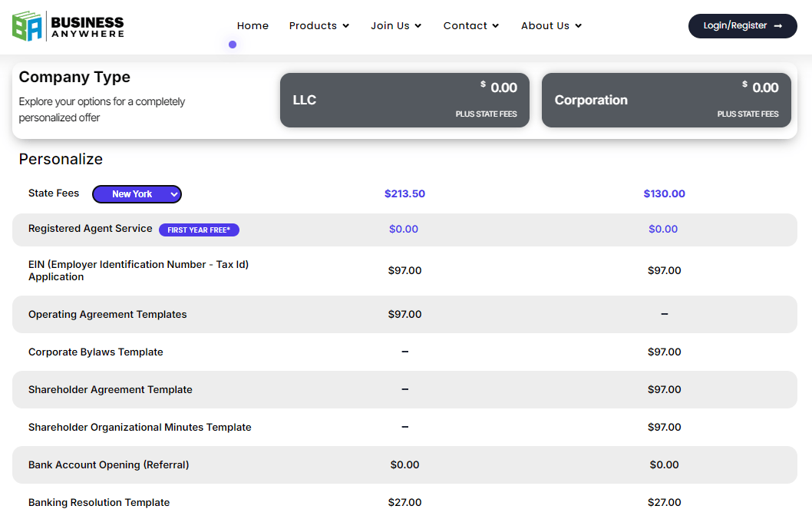Expand the Join Us menu
Viewport: 812px width, 519px height.
tap(396, 25)
